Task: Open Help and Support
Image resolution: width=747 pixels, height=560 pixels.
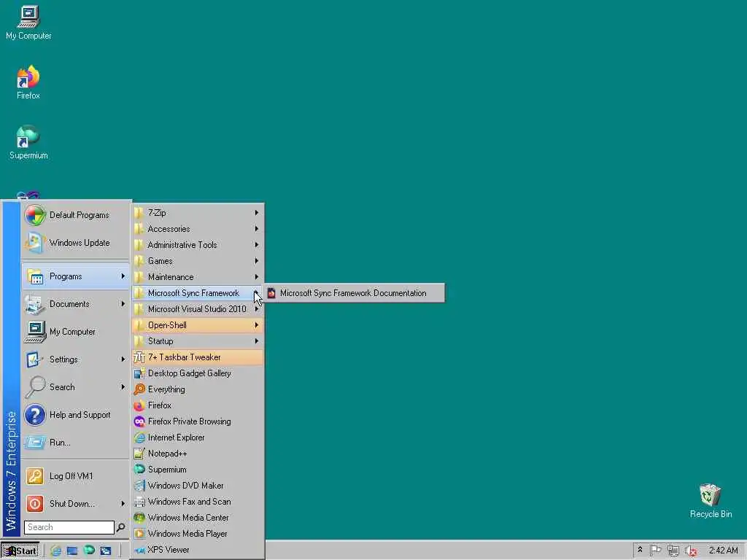Action: [76, 415]
